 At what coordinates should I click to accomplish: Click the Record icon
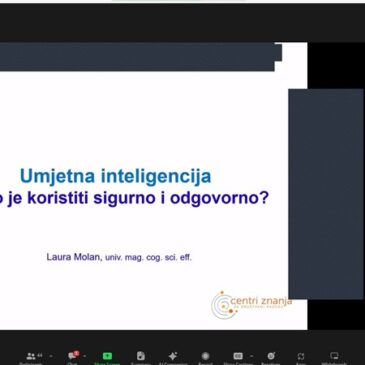point(205,356)
